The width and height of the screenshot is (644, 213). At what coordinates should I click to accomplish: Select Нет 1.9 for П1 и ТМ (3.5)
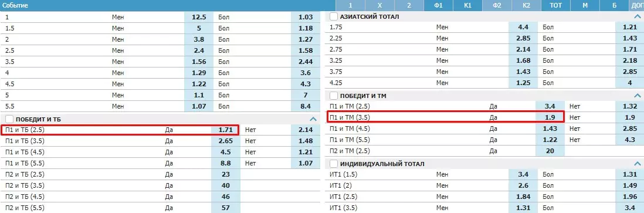[629, 117]
